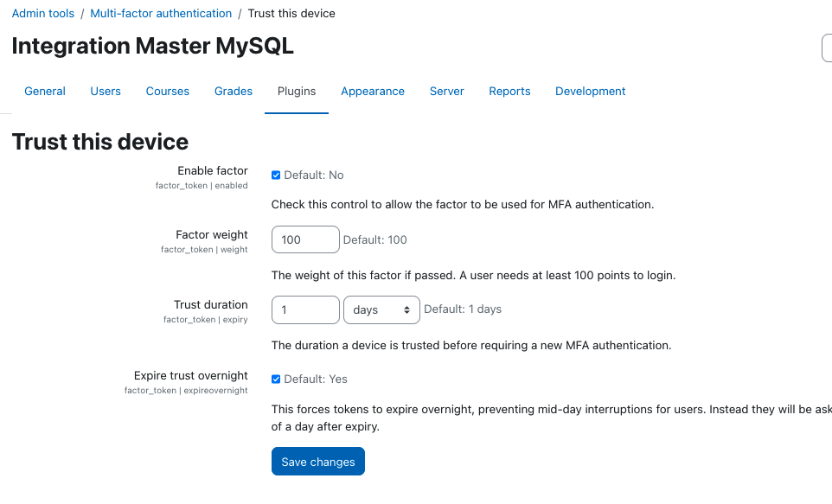Focus the Factor weight input field
The width and height of the screenshot is (832, 504).
click(305, 239)
